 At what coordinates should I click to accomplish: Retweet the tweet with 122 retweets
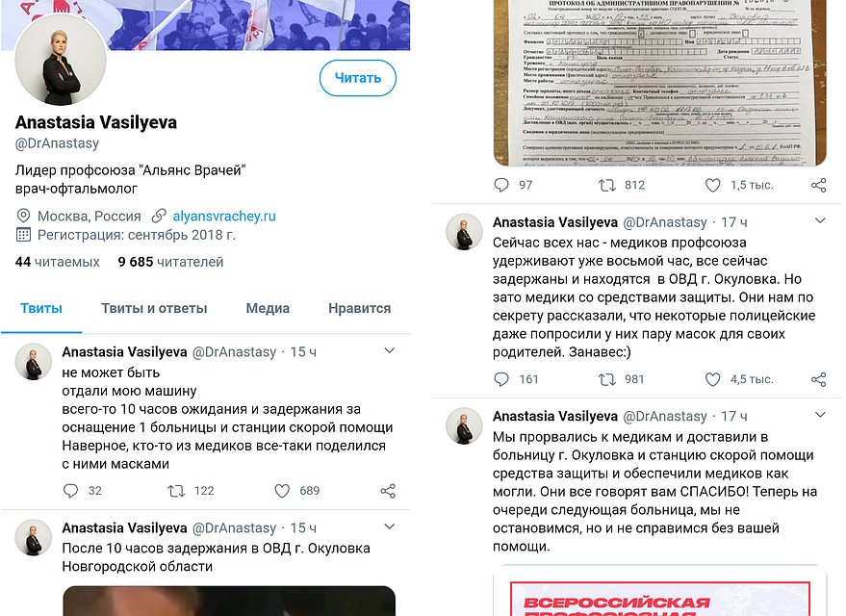(176, 490)
